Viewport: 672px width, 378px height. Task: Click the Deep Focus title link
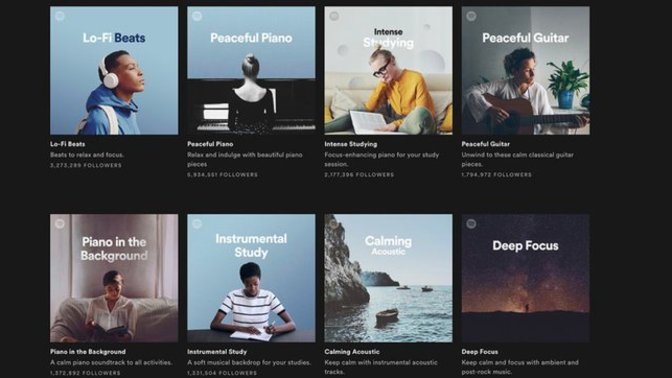coord(480,351)
